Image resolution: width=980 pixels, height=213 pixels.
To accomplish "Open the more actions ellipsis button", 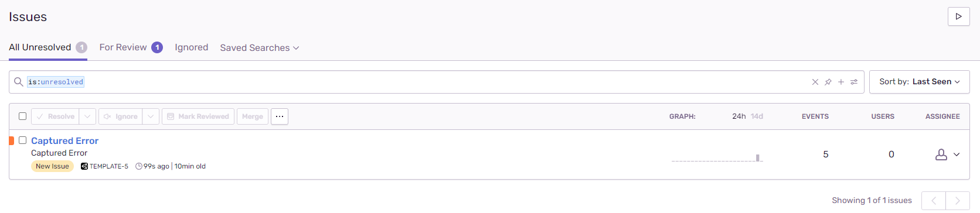I will (280, 116).
